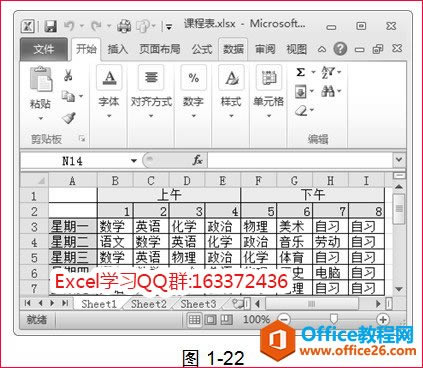
Task: Click the AutoSum sigma icon
Action: [x=300, y=72]
